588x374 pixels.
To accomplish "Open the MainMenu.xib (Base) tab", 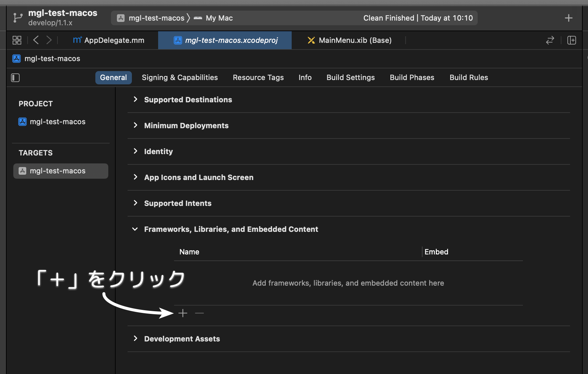I will pyautogui.click(x=349, y=40).
